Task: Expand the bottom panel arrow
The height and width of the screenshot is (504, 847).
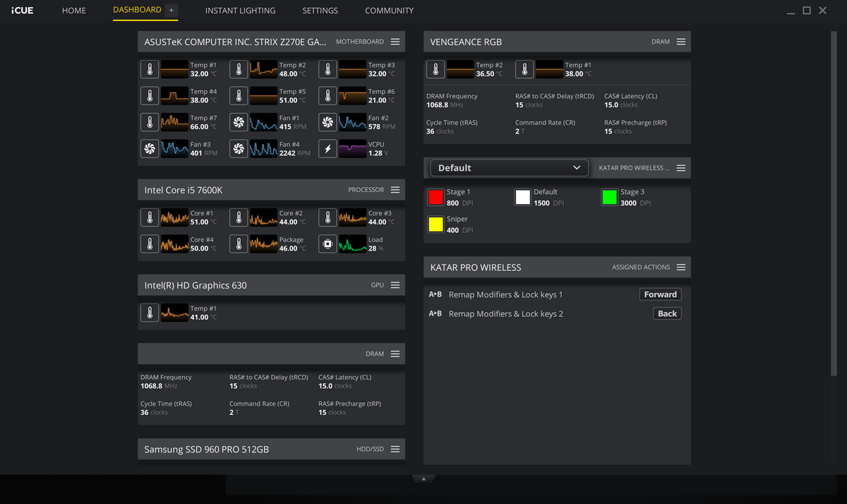Action: [423, 479]
